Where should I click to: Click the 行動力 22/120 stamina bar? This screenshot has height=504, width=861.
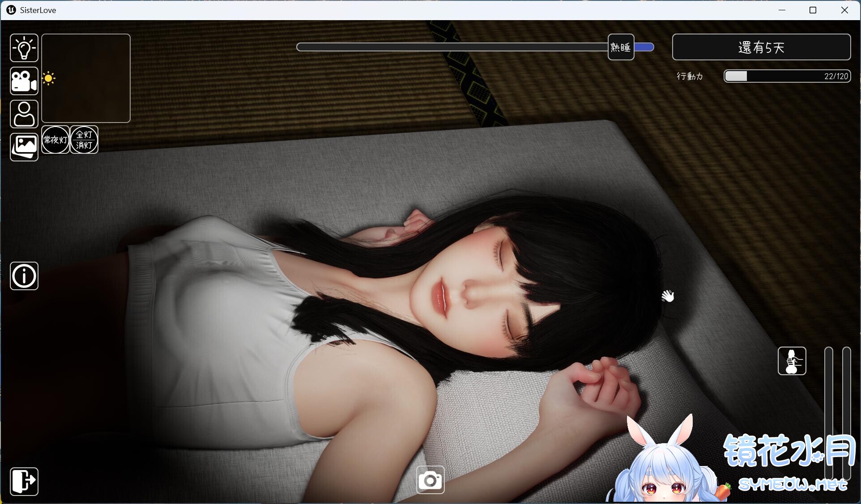click(787, 76)
